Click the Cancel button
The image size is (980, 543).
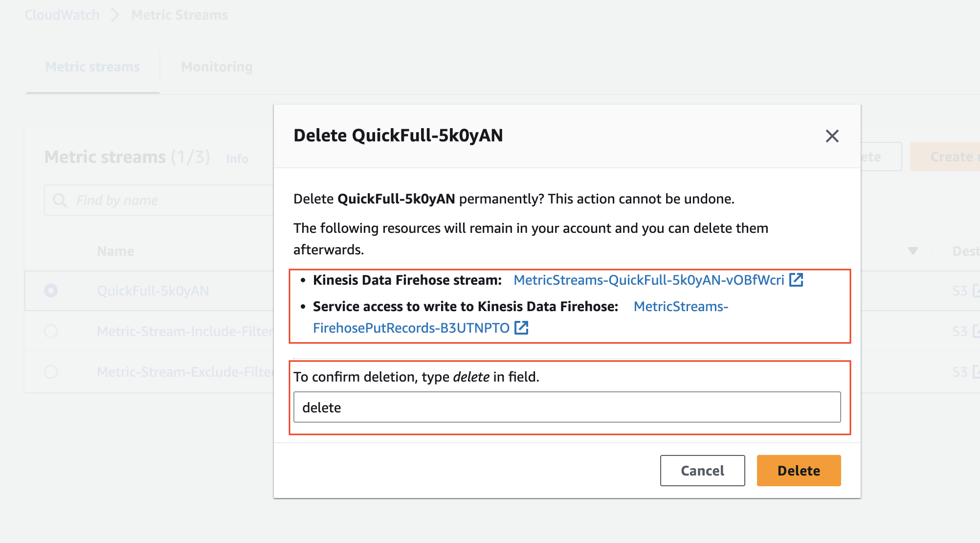tap(702, 471)
